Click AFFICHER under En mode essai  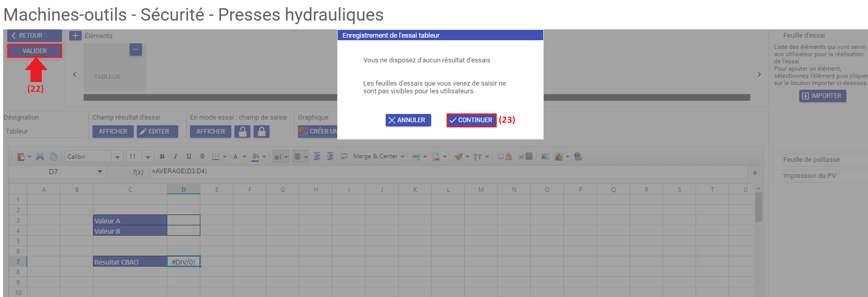[211, 131]
